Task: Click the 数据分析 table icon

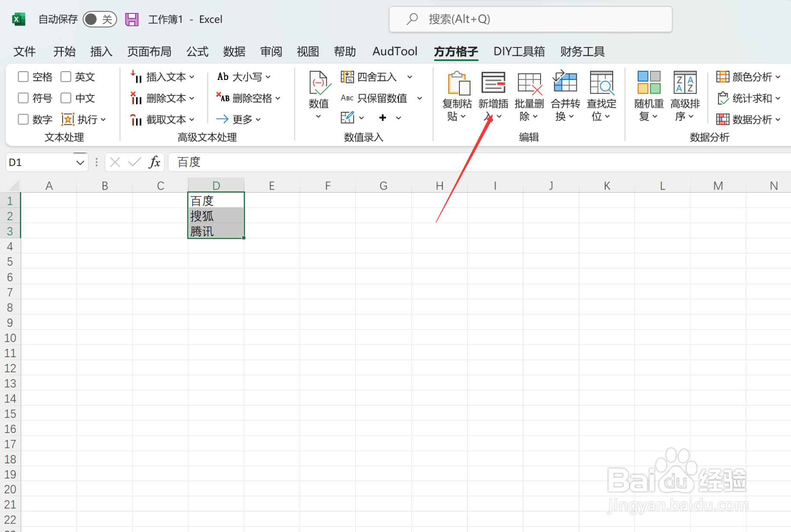Action: [723, 119]
